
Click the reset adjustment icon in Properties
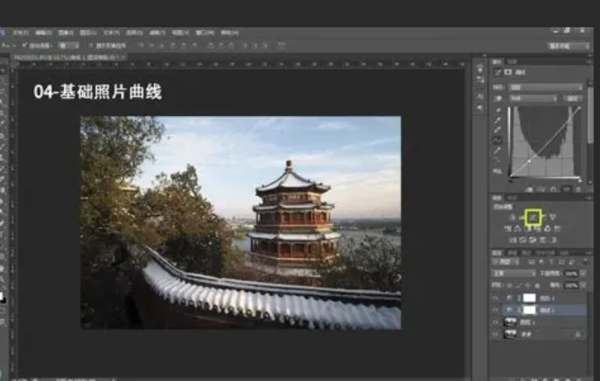pos(554,189)
